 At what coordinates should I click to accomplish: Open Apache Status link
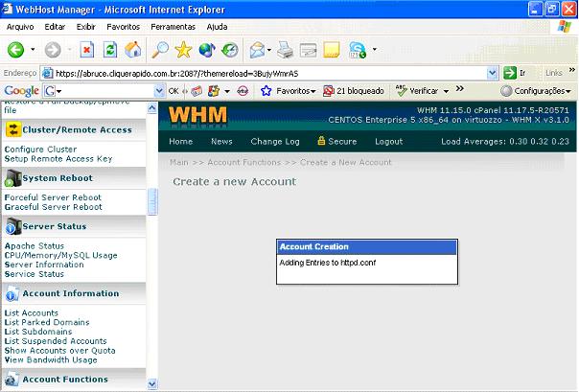point(35,245)
